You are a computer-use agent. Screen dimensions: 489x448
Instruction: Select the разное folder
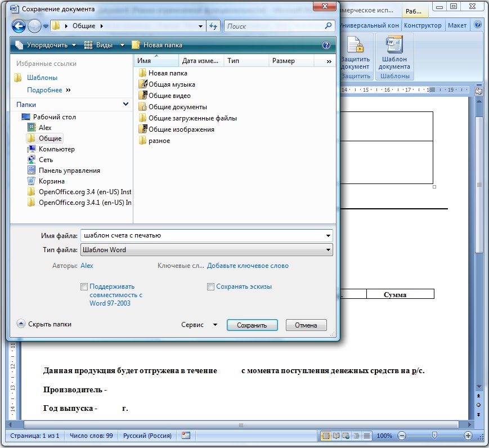click(x=154, y=141)
